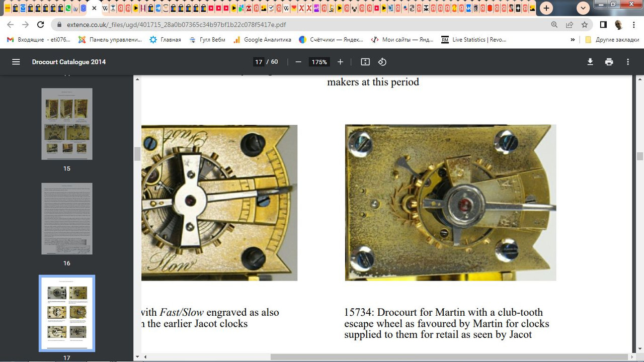The height and width of the screenshot is (362, 644).
Task: Go back to previous page in browser
Action: point(10,25)
